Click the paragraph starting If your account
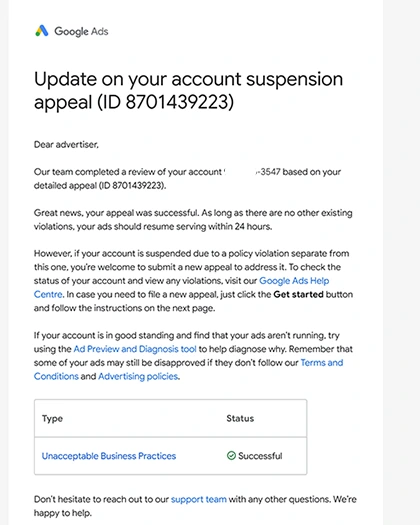The width and height of the screenshot is (420, 525). pyautogui.click(x=193, y=356)
